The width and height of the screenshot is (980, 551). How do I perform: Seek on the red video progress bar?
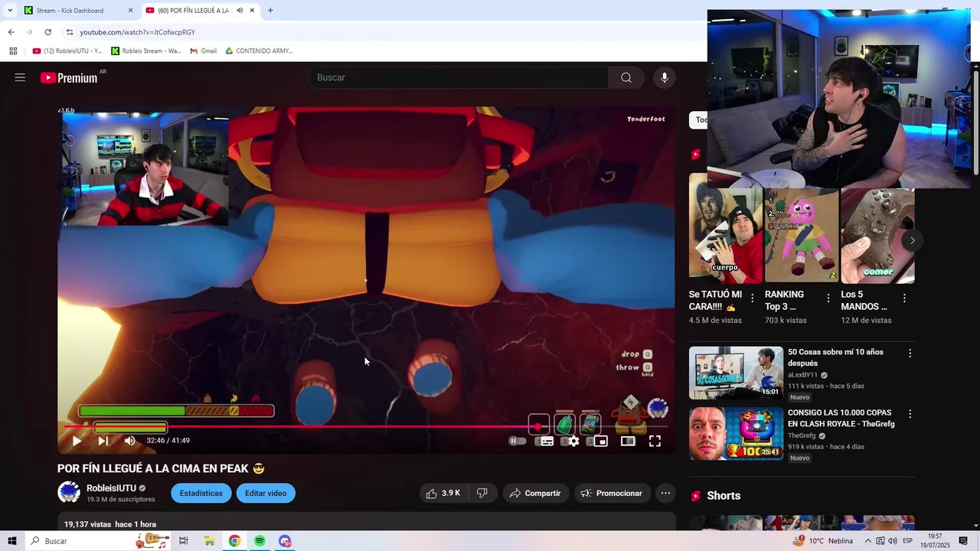pyautogui.click(x=366, y=426)
